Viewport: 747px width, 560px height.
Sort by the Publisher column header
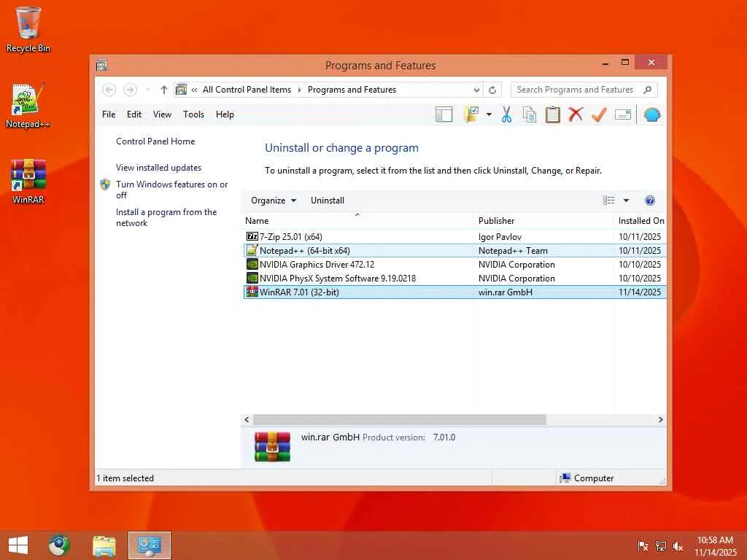[x=543, y=221]
